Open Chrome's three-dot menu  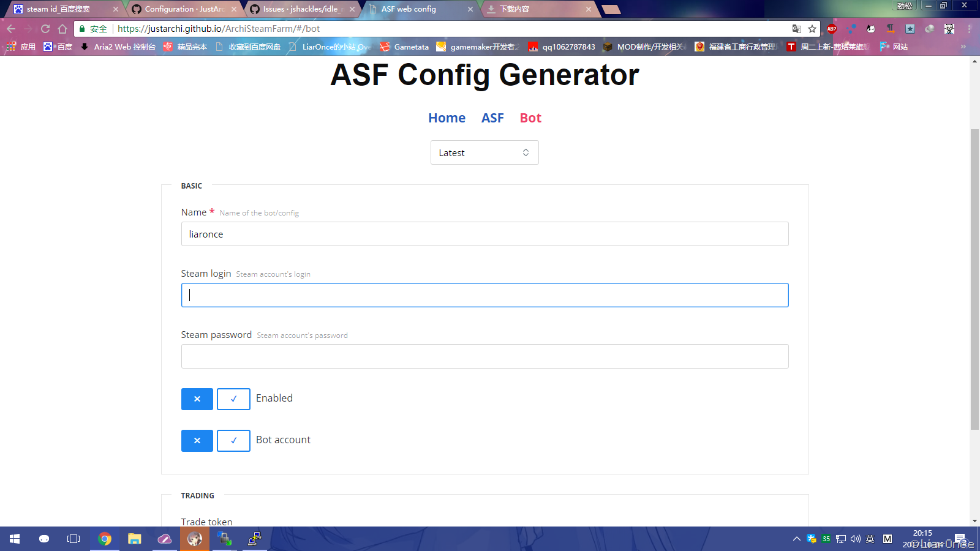point(969,29)
